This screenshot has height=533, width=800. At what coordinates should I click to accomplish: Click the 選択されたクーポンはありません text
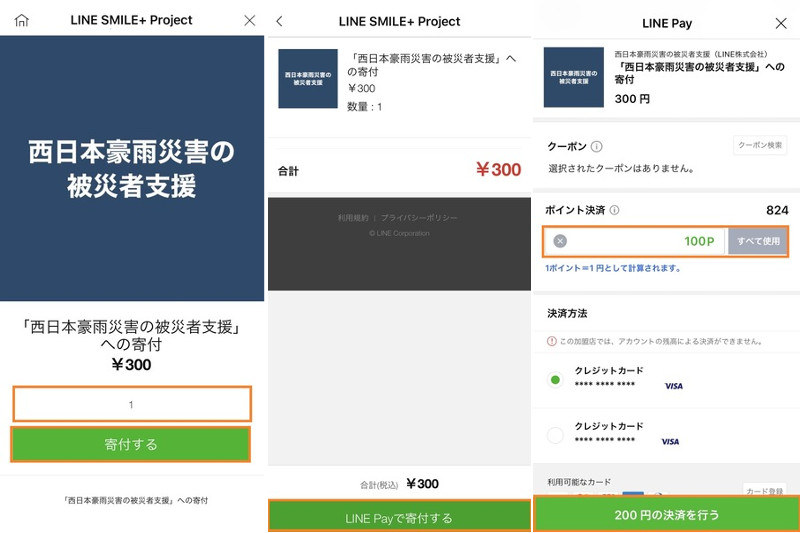[621, 168]
